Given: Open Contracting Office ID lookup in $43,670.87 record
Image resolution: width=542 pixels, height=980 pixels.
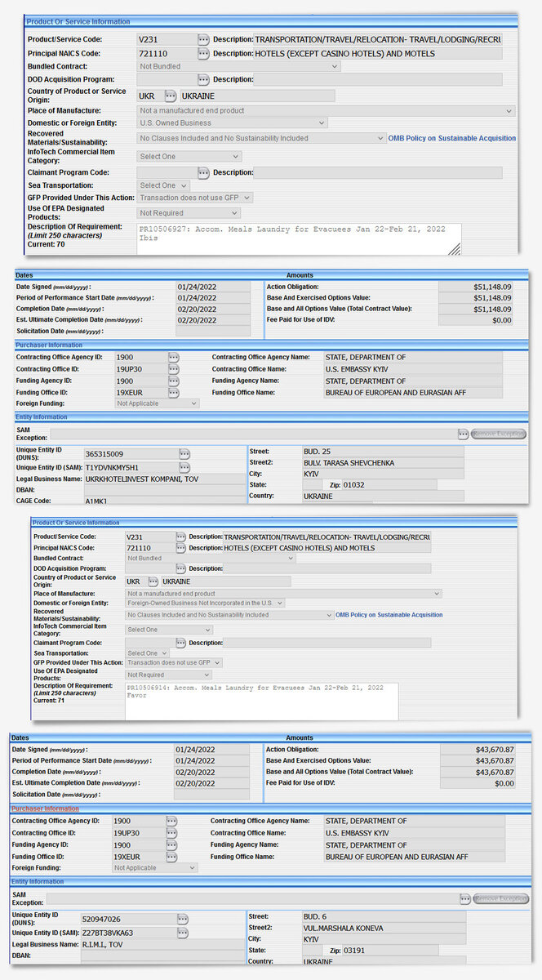Looking at the screenshot, I should click(171, 833).
